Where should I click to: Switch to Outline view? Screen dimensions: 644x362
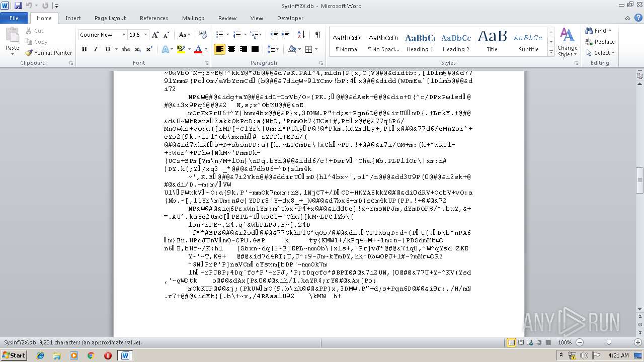tap(540, 342)
